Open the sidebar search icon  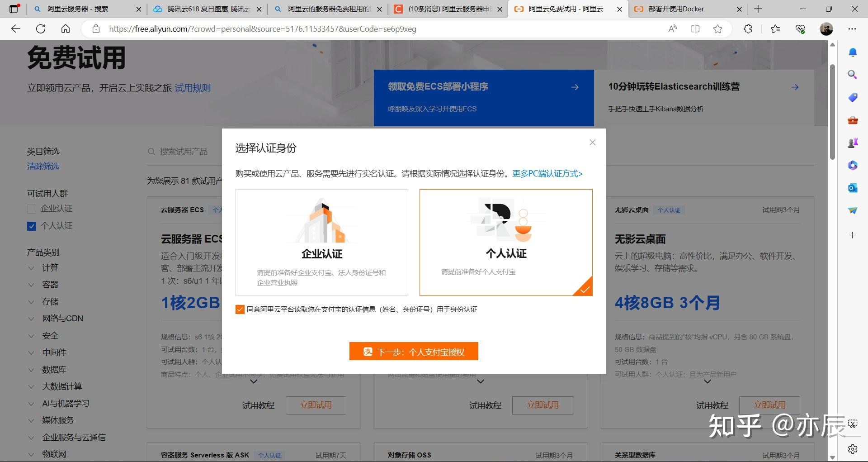tap(853, 75)
